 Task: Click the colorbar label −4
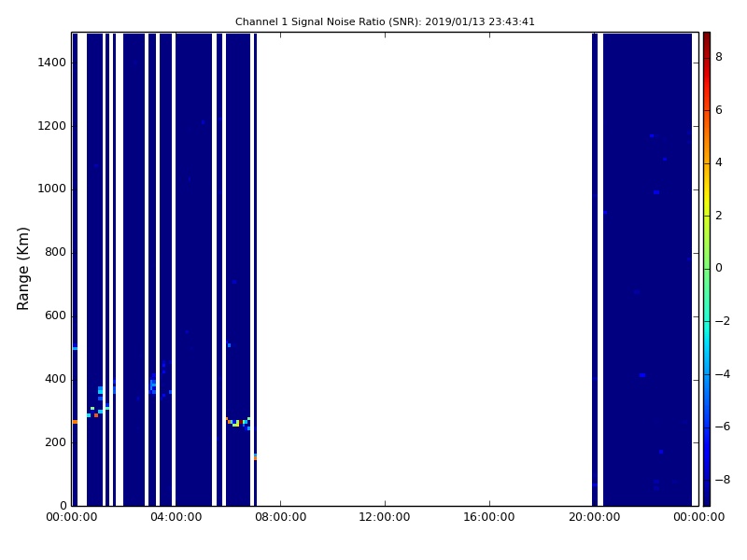click(x=723, y=374)
